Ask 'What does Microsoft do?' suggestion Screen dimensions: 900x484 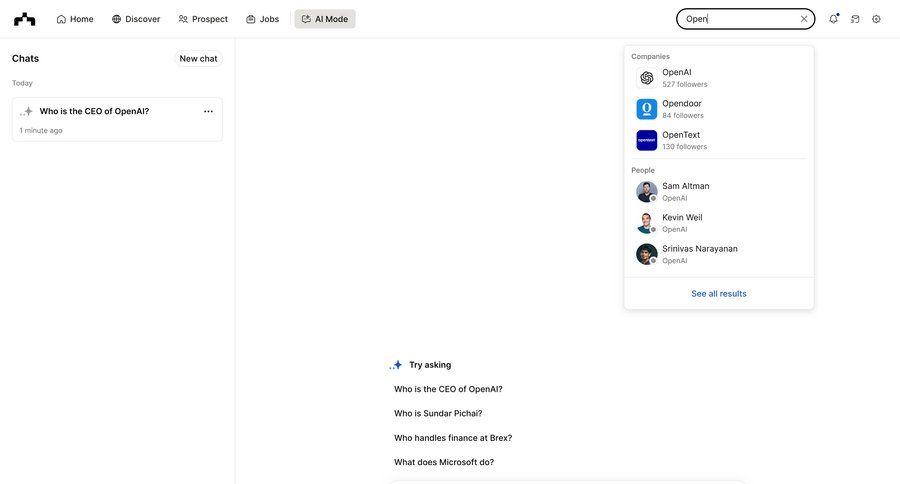[444, 462]
